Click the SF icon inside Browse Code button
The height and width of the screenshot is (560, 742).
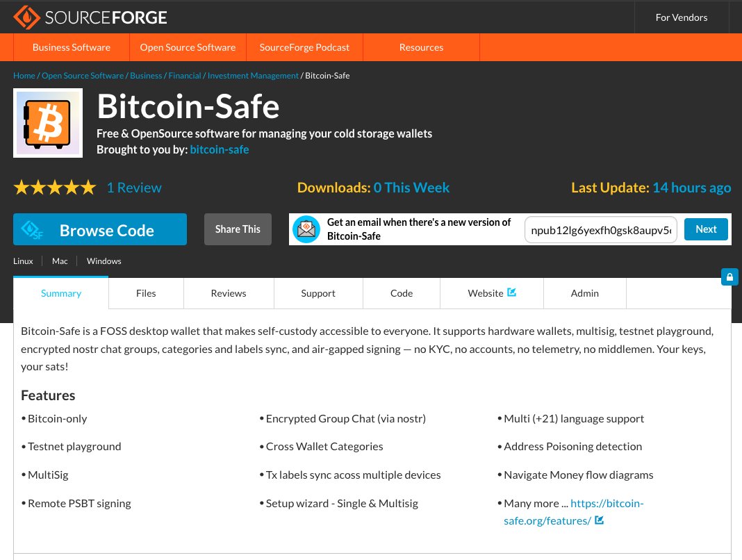pyautogui.click(x=32, y=229)
